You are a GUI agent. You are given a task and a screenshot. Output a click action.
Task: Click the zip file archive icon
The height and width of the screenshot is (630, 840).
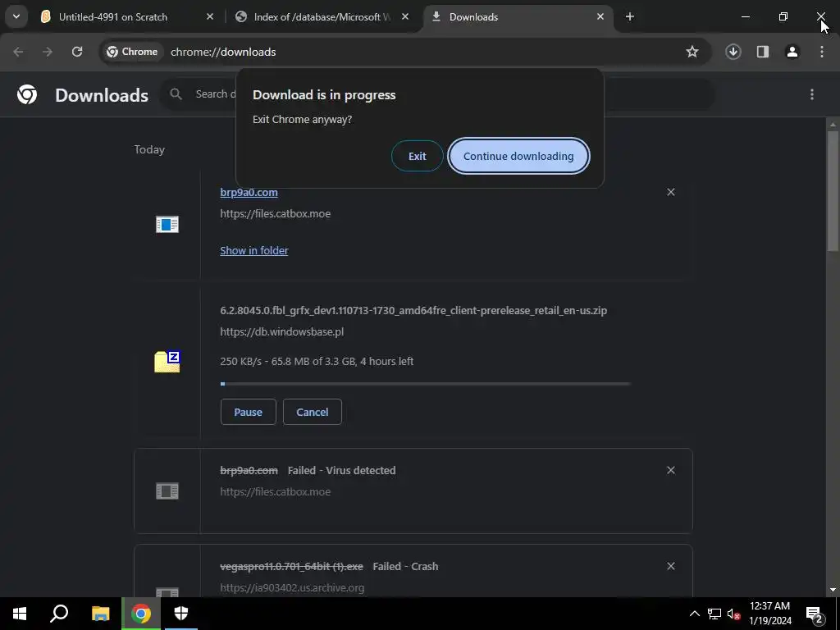pos(167,362)
